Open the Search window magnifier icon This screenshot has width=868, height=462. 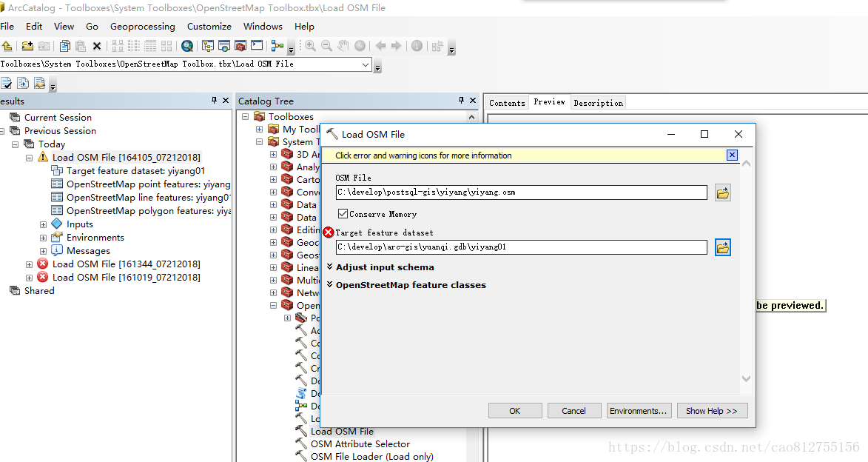[x=187, y=46]
